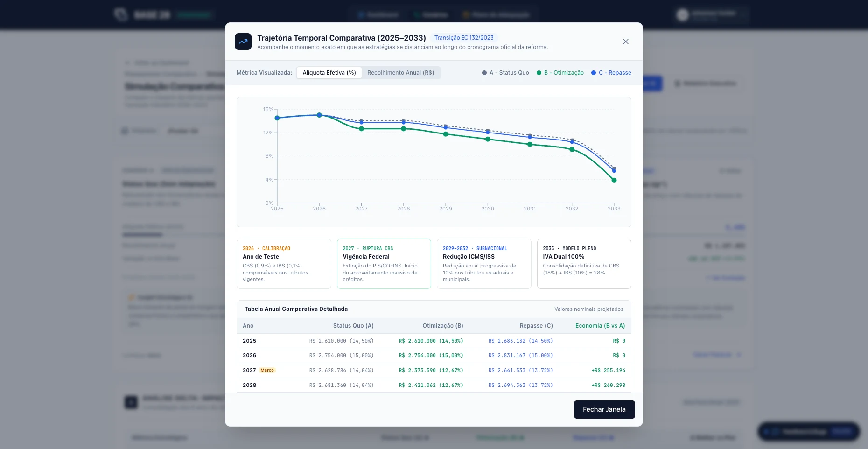
Task: Switch metric to Alíquota Efetiva (%)
Action: [329, 73]
